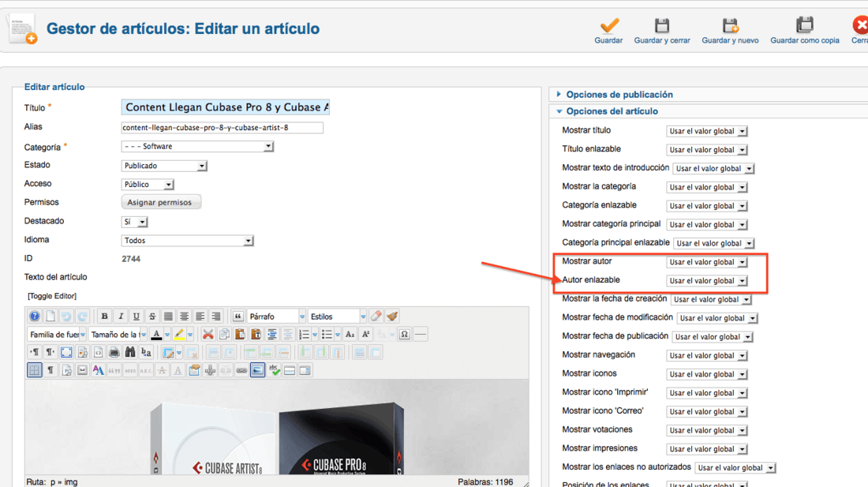Toggle visual guidelines grid icon
Viewport: 868px width, 487px height.
pos(34,370)
